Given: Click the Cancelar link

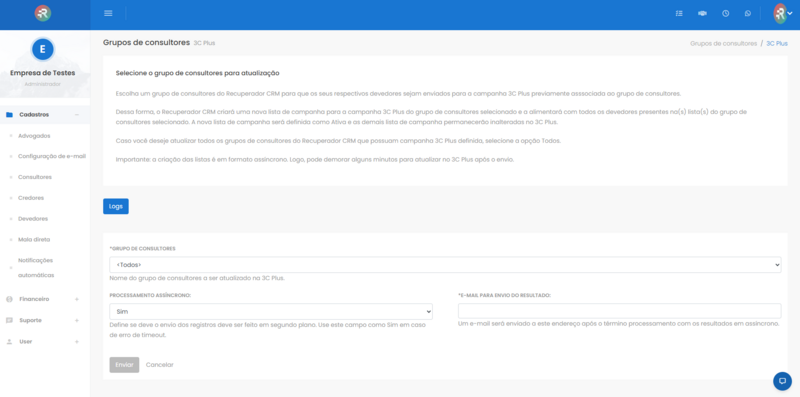Looking at the screenshot, I should 160,365.
